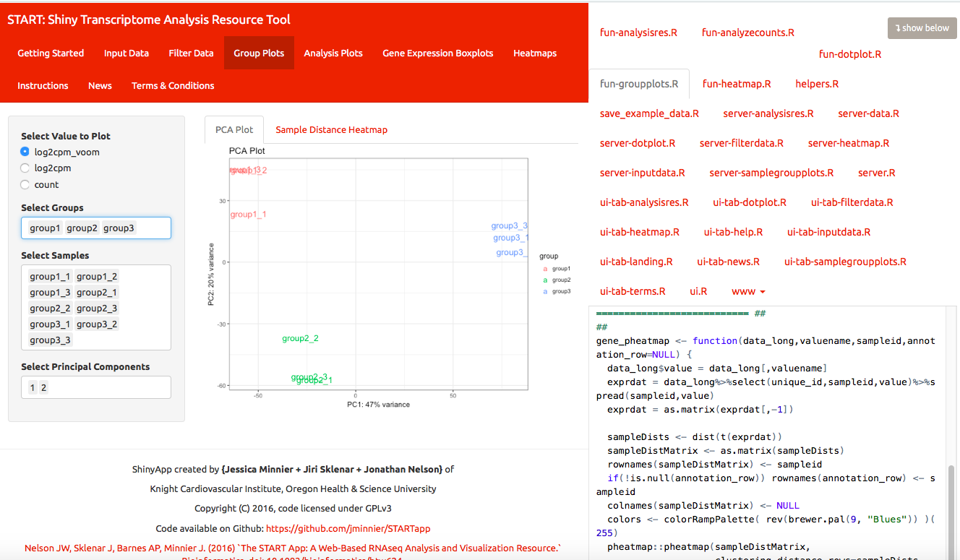Select the log2cpm_voom radio option
Screen dimensions: 960x560
[x=25, y=152]
